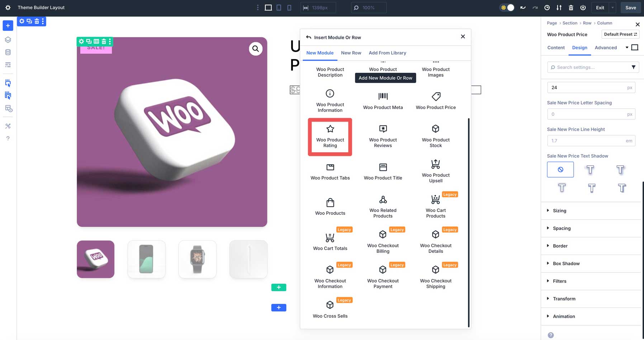The height and width of the screenshot is (340, 644).
Task: Select the smartwatch product thumbnail
Action: click(x=197, y=259)
